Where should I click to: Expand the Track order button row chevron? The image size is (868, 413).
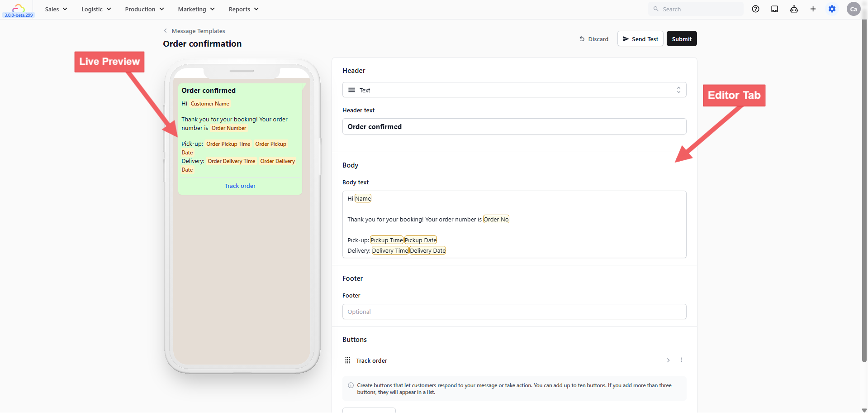(x=668, y=360)
